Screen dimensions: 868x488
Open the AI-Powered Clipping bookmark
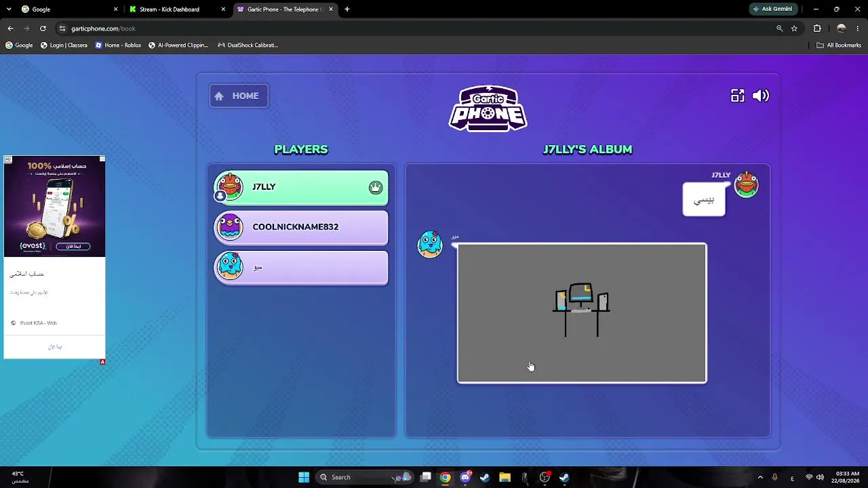click(178, 45)
